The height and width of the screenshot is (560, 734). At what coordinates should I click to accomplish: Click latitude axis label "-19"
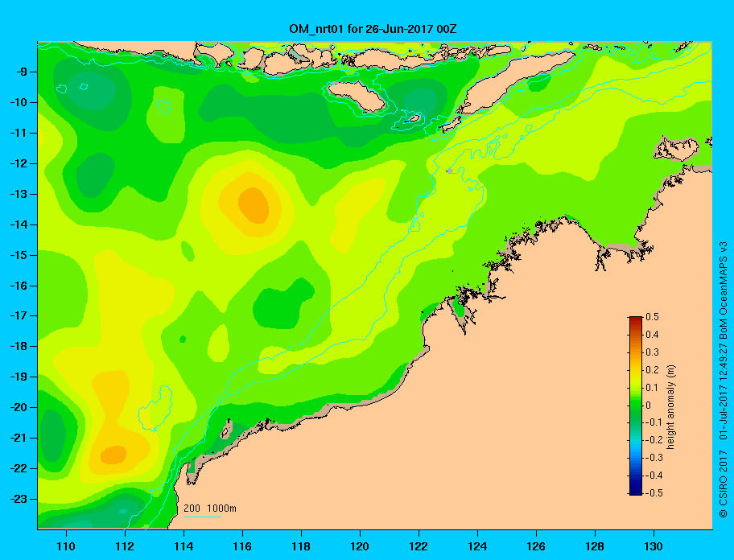(21, 377)
